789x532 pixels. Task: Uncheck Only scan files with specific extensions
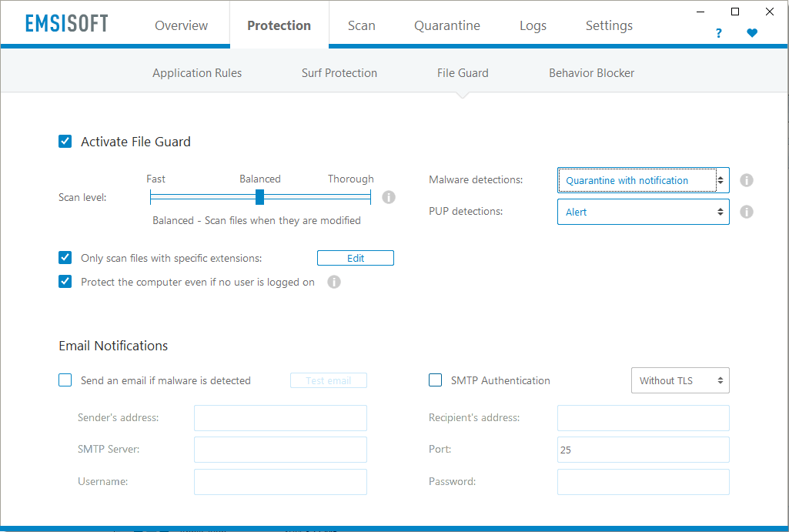65,258
